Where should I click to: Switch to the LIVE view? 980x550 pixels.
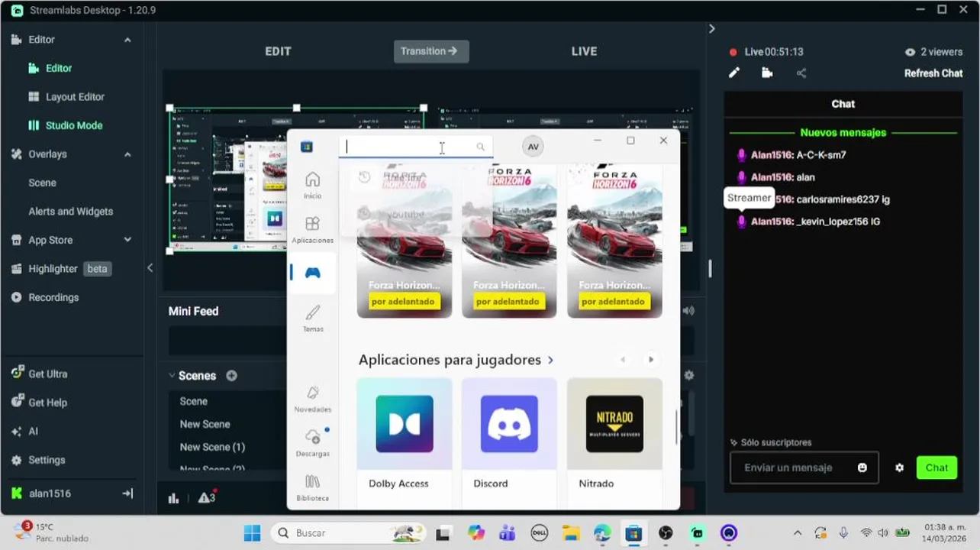click(584, 51)
